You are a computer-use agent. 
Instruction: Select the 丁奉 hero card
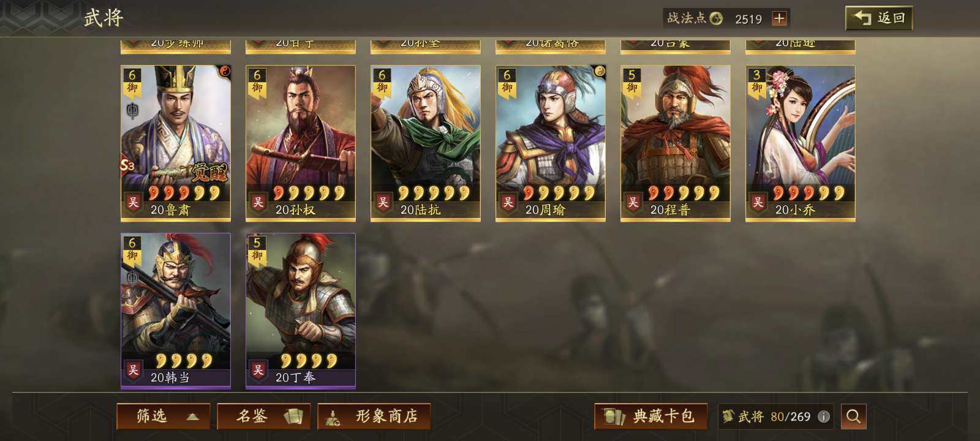(x=301, y=311)
